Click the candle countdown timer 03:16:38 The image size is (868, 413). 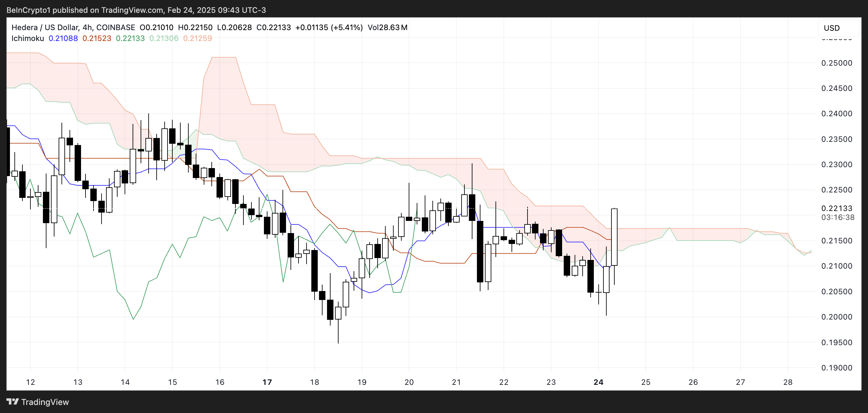[x=837, y=217]
